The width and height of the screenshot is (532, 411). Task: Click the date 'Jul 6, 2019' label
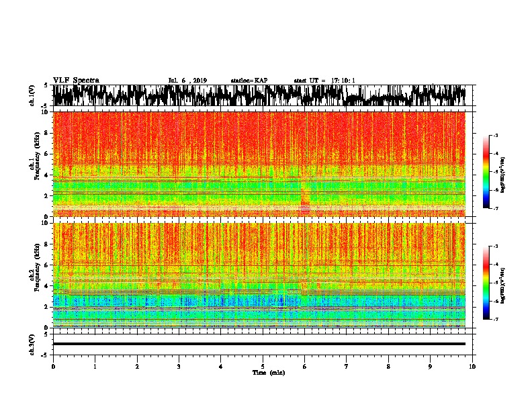(187, 81)
